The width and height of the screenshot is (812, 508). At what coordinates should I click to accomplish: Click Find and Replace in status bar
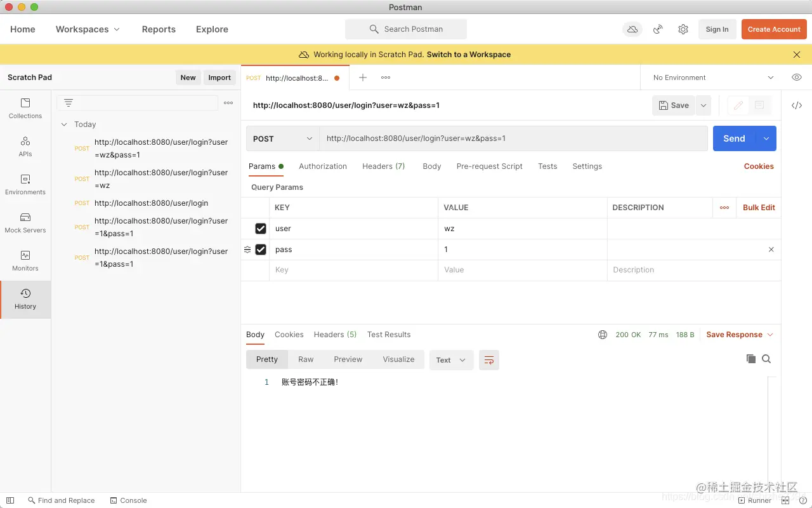click(60, 500)
